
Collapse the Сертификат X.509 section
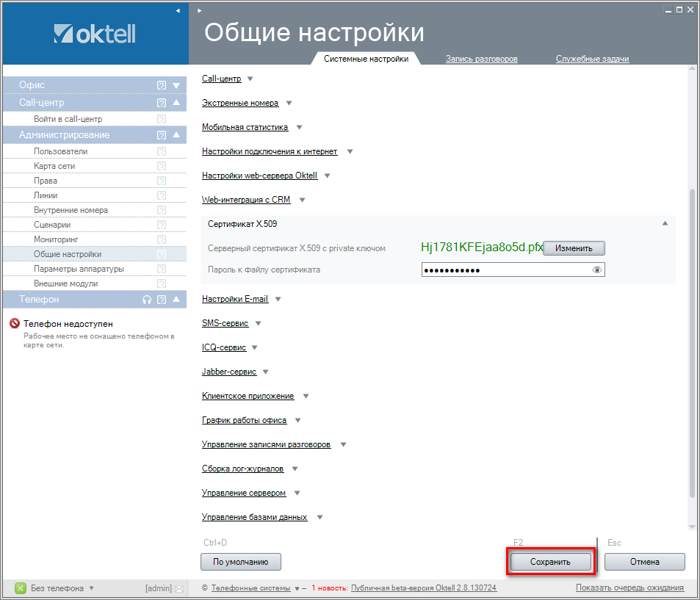point(665,223)
